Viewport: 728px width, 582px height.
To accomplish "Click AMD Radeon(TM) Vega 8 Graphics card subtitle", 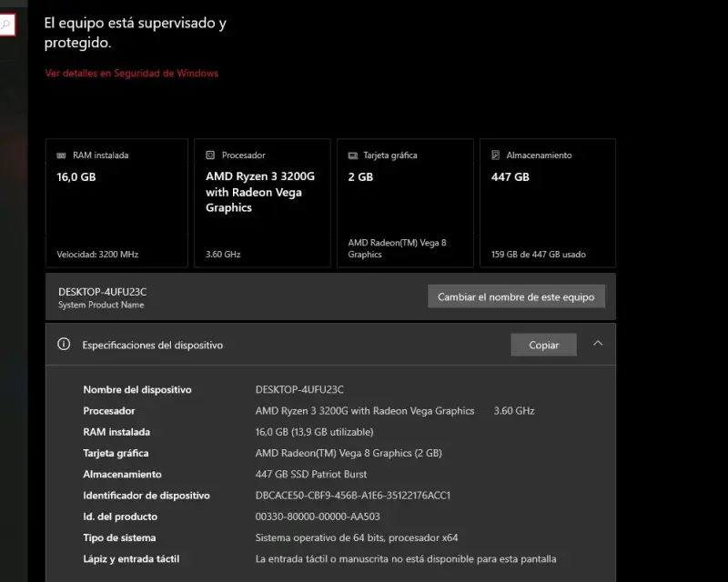I will [397, 248].
